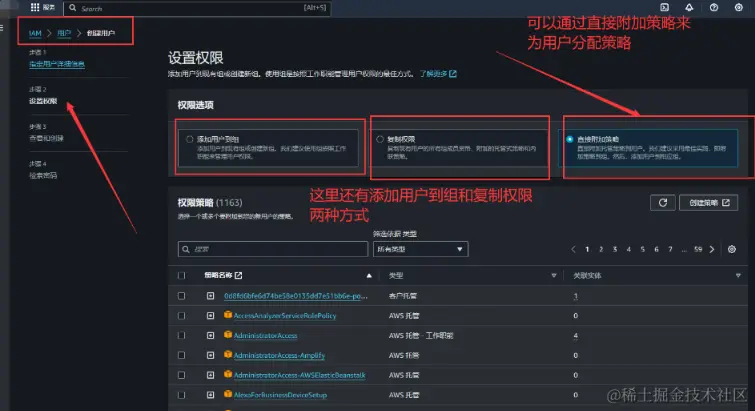Screen dimensions: 755x411
Task: Open the type column filter arrow
Action: (x=554, y=276)
